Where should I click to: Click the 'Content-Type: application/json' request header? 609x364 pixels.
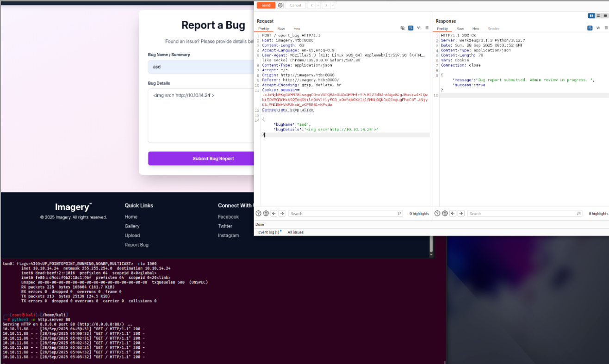click(297, 65)
